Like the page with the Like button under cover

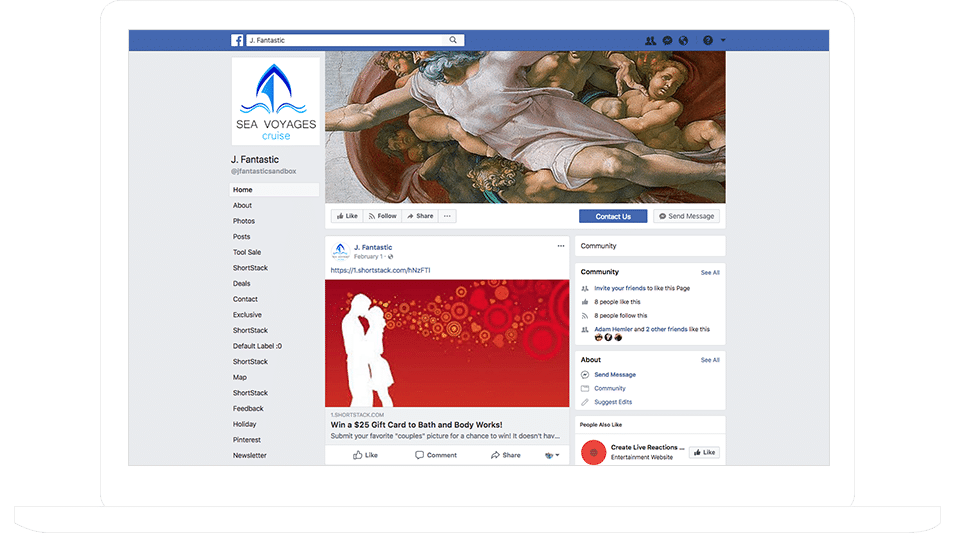click(347, 216)
